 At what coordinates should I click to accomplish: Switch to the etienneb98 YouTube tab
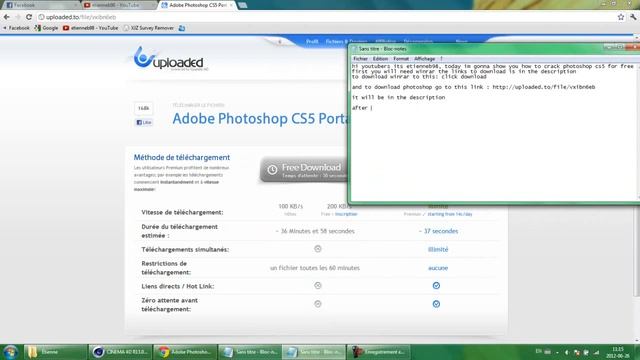point(118,5)
